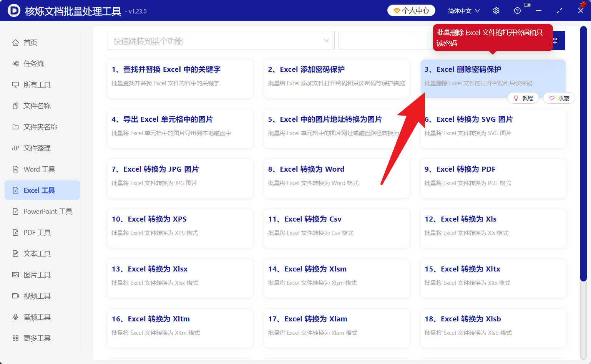The image size is (591, 364).
Task: Open Excel 中的图片地址转换为图片 card
Action: click(337, 129)
